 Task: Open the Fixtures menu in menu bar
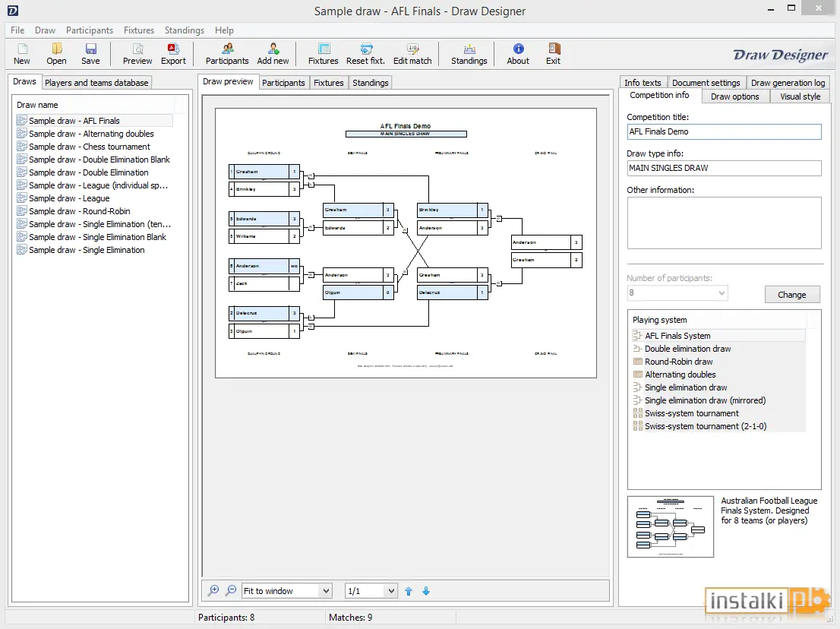[139, 30]
